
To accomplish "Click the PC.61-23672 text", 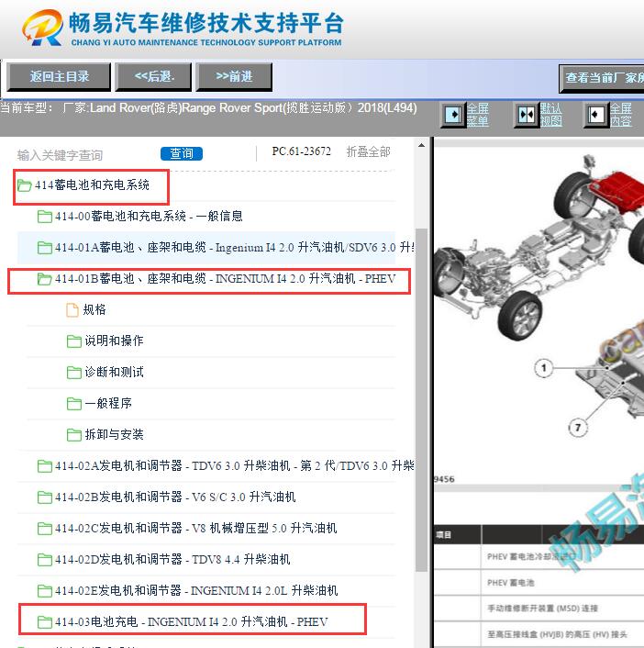I will point(301,151).
